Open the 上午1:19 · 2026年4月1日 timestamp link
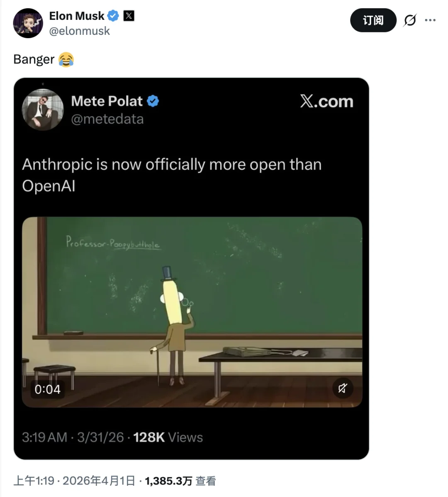This screenshot has width=448, height=497. 74,481
